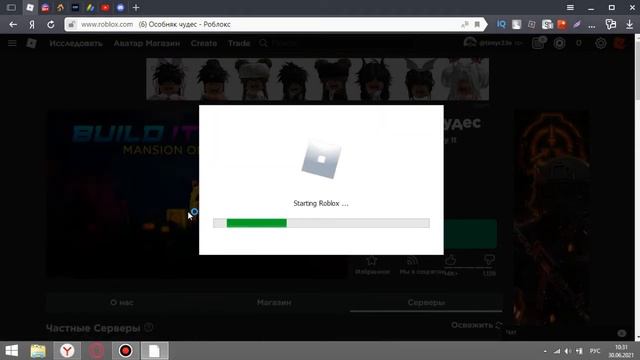Image resolution: width=640 pixels, height=360 pixels.
Task: Open the Windows Start button
Action: (x=11, y=351)
